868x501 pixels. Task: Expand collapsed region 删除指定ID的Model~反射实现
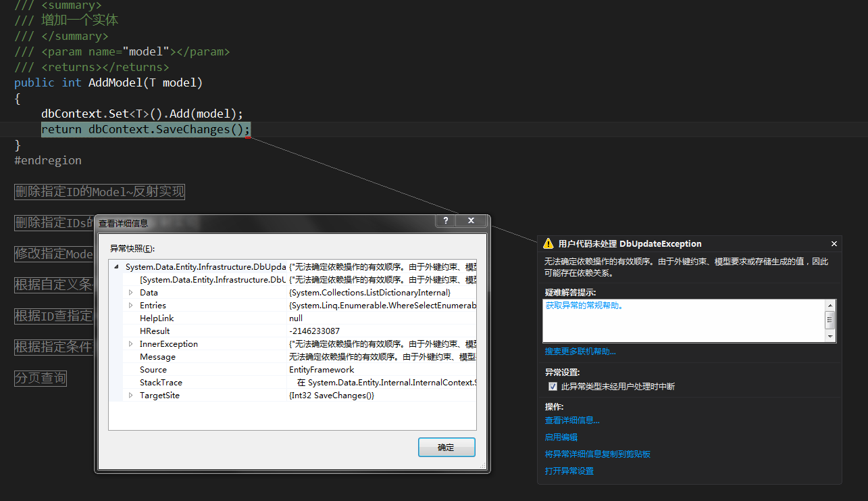point(99,191)
